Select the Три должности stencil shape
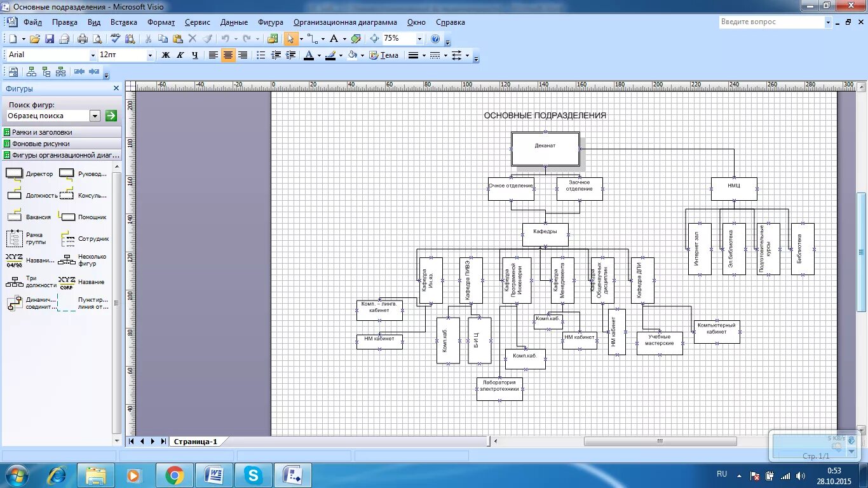The height and width of the screenshot is (488, 868). coord(31,282)
